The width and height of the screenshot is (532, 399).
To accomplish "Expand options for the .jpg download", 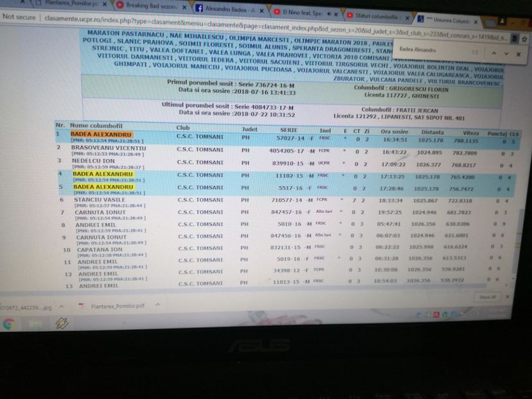I will pos(63,307).
